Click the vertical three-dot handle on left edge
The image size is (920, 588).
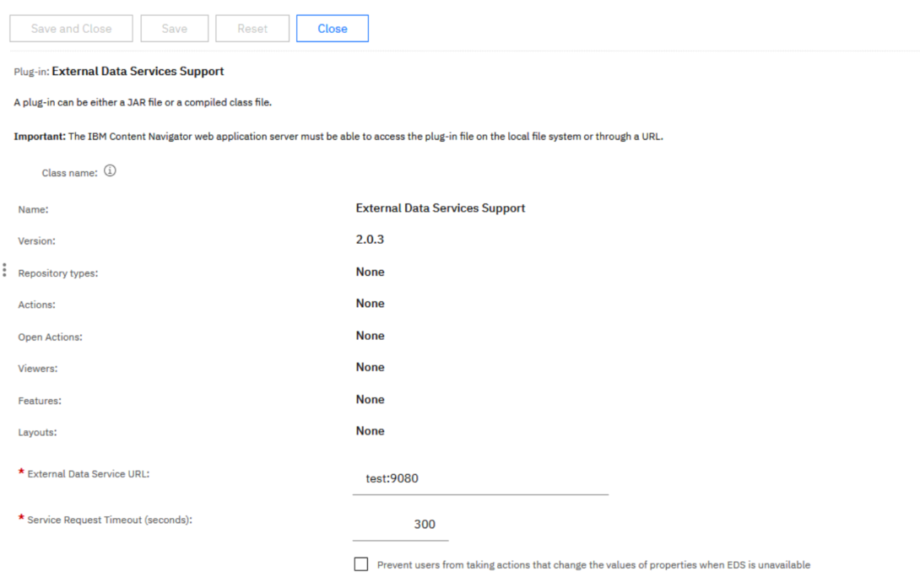4,270
